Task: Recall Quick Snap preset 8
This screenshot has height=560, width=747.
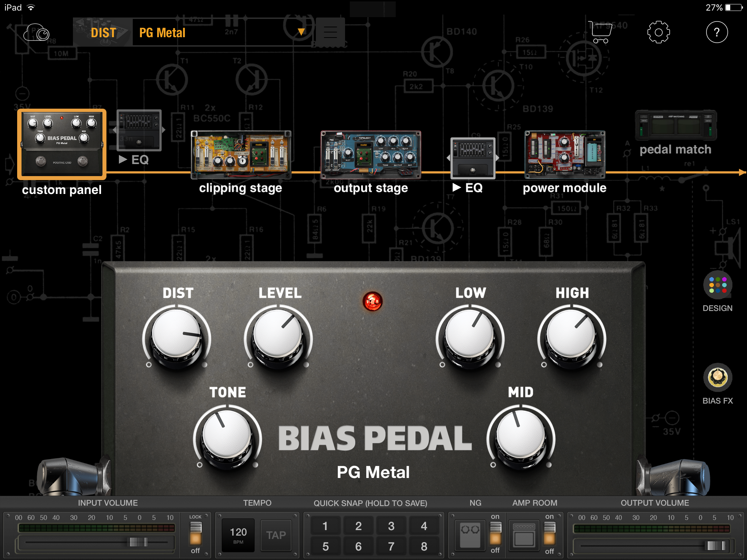Action: (x=424, y=546)
